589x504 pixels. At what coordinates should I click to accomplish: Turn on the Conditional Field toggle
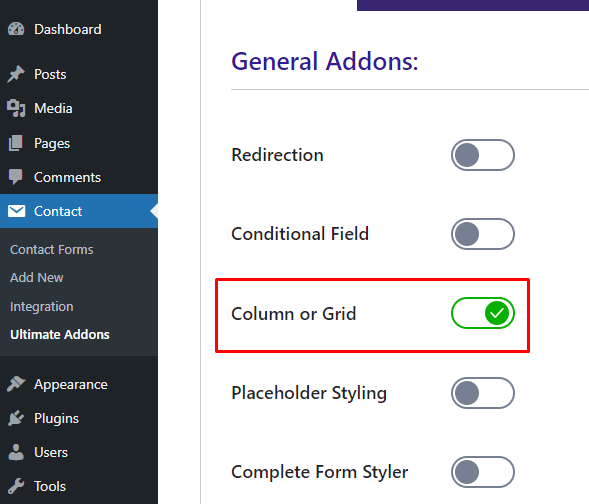coord(483,234)
